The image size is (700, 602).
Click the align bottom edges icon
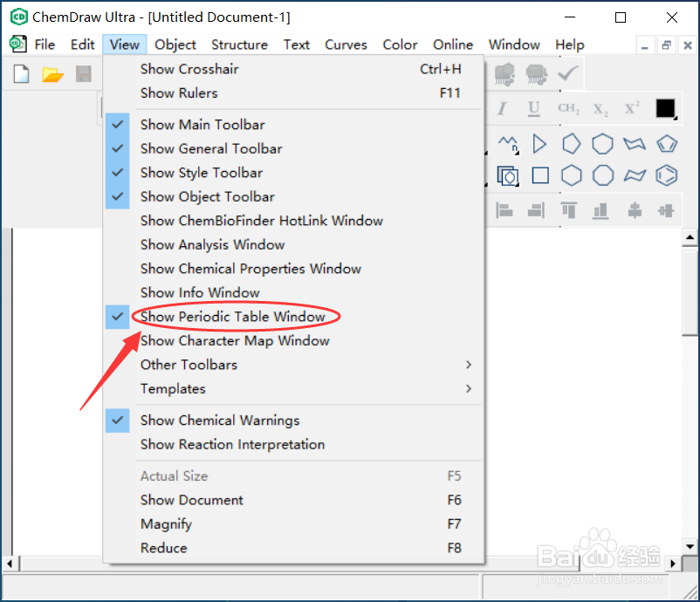(x=600, y=210)
